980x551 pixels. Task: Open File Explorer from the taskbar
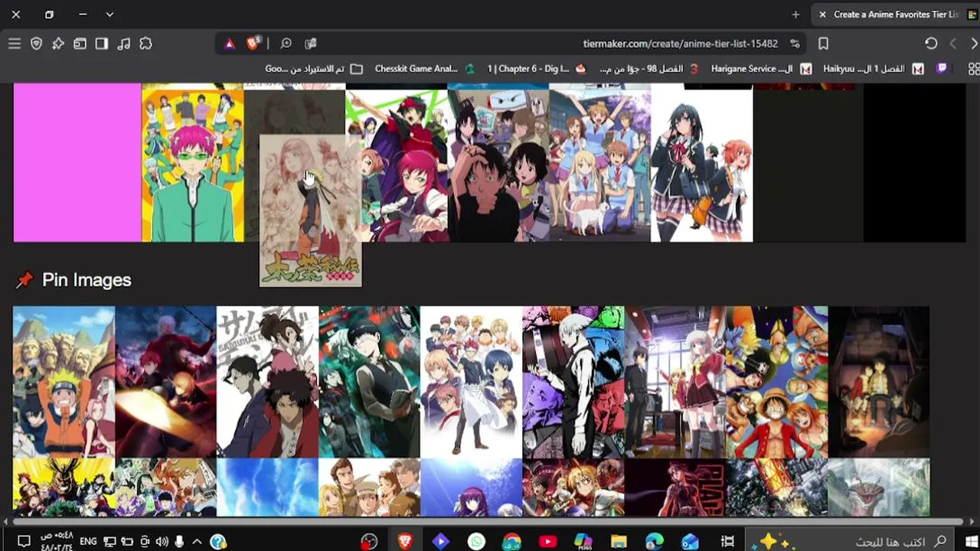(619, 541)
